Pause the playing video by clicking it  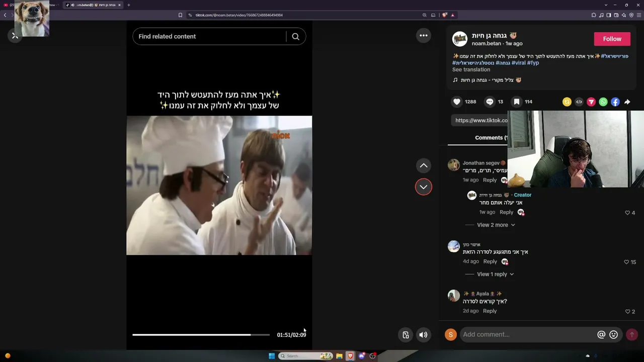[x=219, y=185]
